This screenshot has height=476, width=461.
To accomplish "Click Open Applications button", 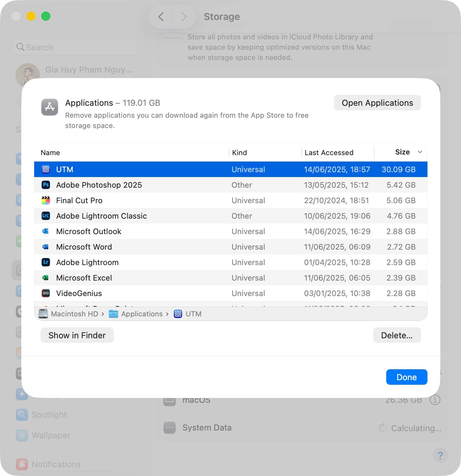I will point(377,103).
